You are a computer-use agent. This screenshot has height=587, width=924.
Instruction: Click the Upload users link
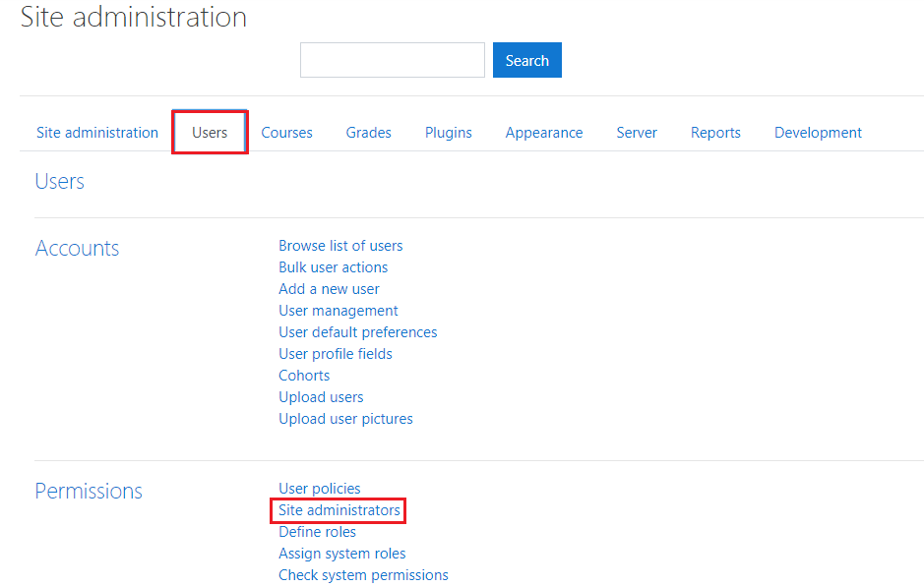click(x=321, y=397)
